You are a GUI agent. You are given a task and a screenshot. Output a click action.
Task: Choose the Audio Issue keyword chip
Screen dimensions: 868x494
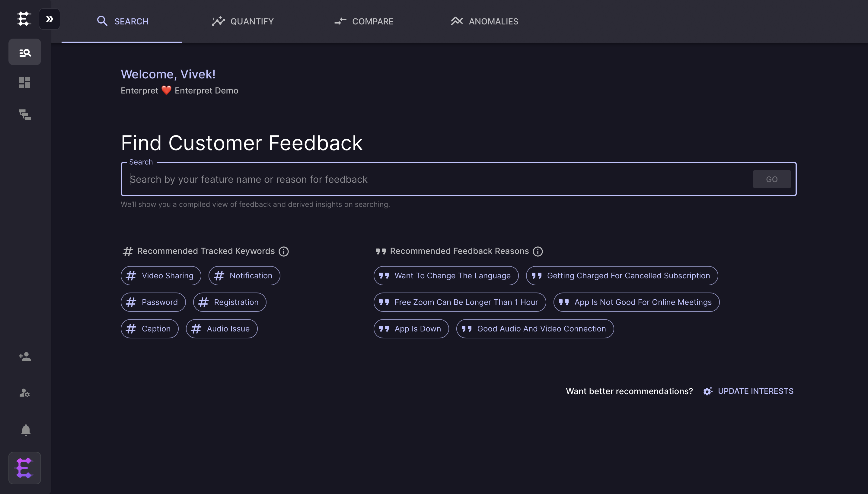[x=222, y=329]
